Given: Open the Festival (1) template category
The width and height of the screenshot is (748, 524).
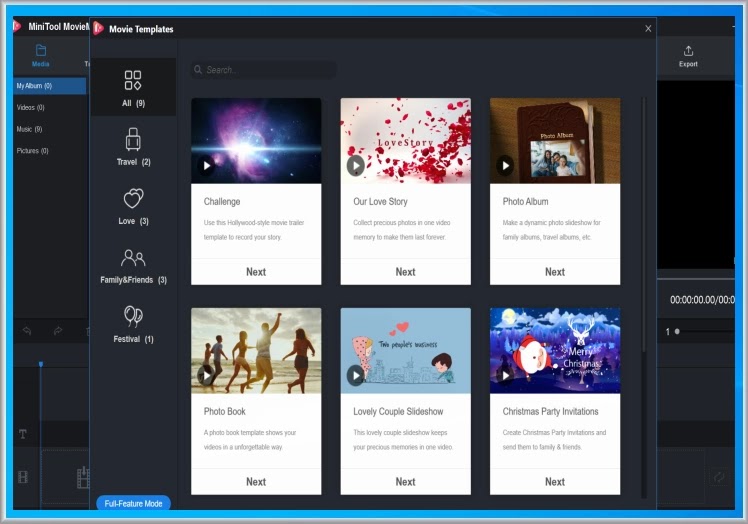Looking at the screenshot, I should [133, 325].
